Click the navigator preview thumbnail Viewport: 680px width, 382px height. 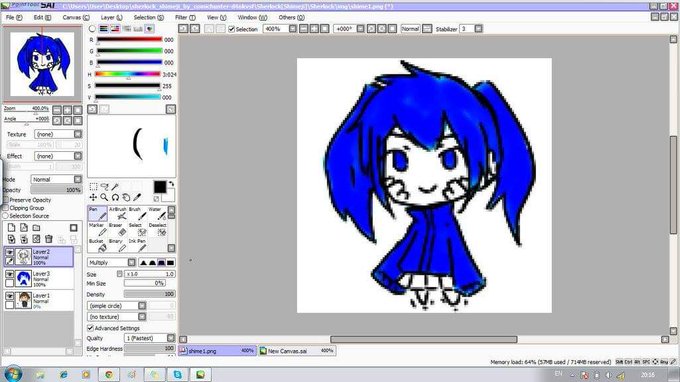42,64
